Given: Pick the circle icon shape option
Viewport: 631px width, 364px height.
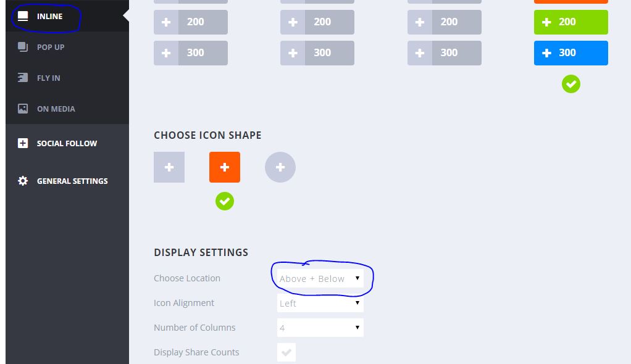Looking at the screenshot, I should [x=280, y=167].
